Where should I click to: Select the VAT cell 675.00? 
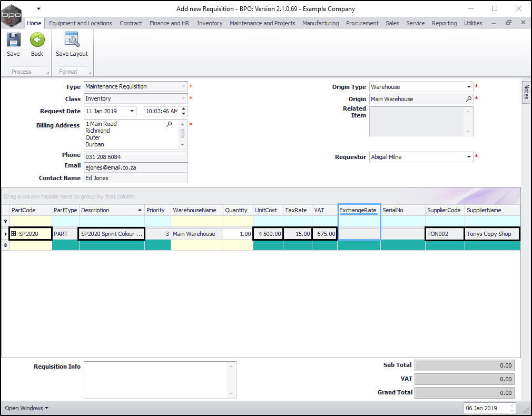tap(324, 234)
